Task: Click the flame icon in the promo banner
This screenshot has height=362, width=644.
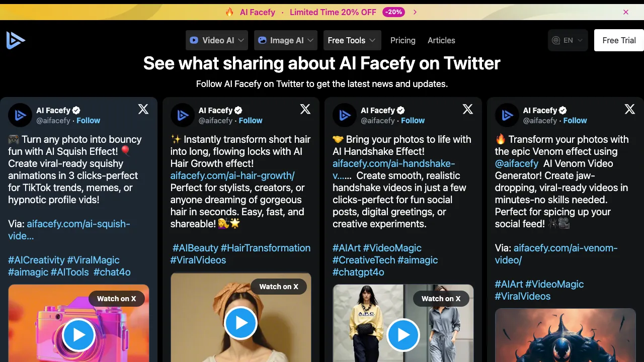Action: coord(229,12)
